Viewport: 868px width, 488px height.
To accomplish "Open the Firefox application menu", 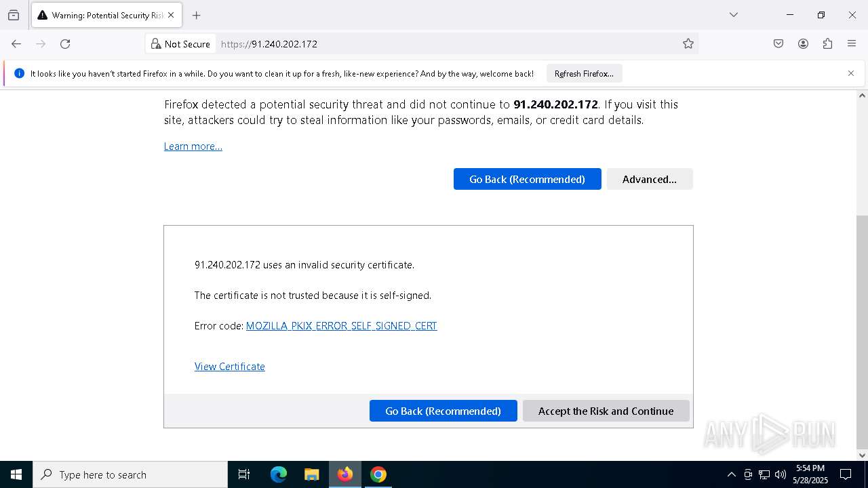I will (852, 44).
